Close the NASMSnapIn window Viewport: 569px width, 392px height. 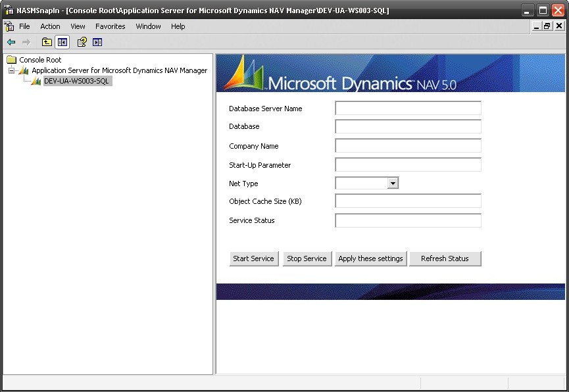pos(558,11)
